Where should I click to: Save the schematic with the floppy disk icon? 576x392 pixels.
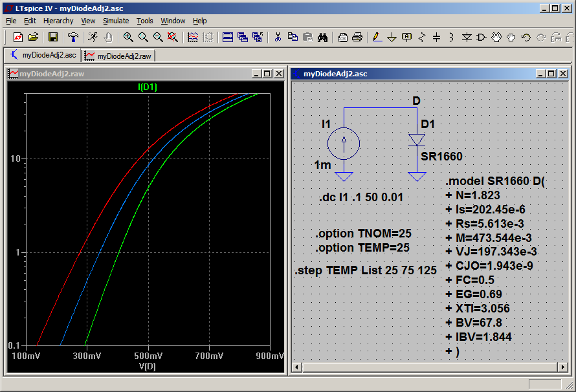pos(53,37)
